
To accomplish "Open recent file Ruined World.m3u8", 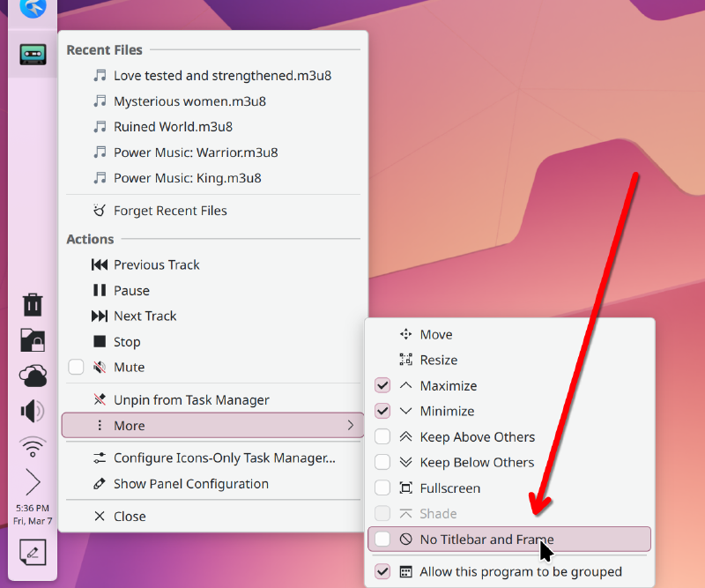I will 173,126.
